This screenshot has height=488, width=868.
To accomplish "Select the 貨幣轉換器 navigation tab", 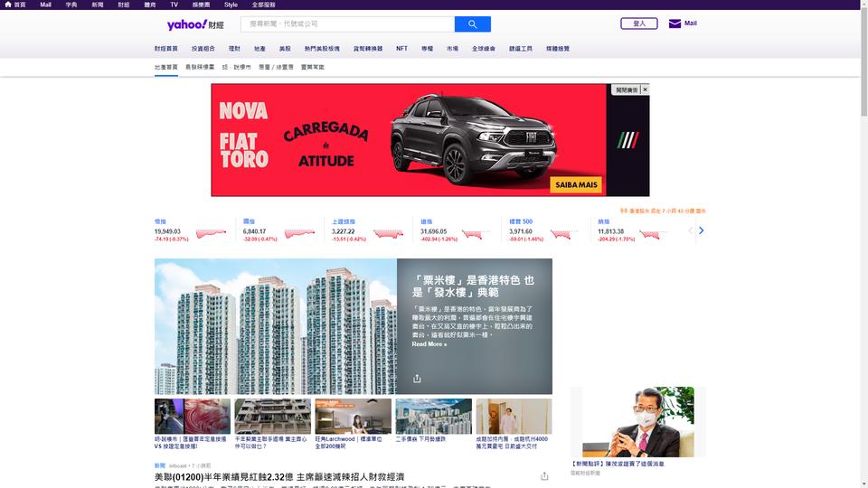I will click(368, 49).
